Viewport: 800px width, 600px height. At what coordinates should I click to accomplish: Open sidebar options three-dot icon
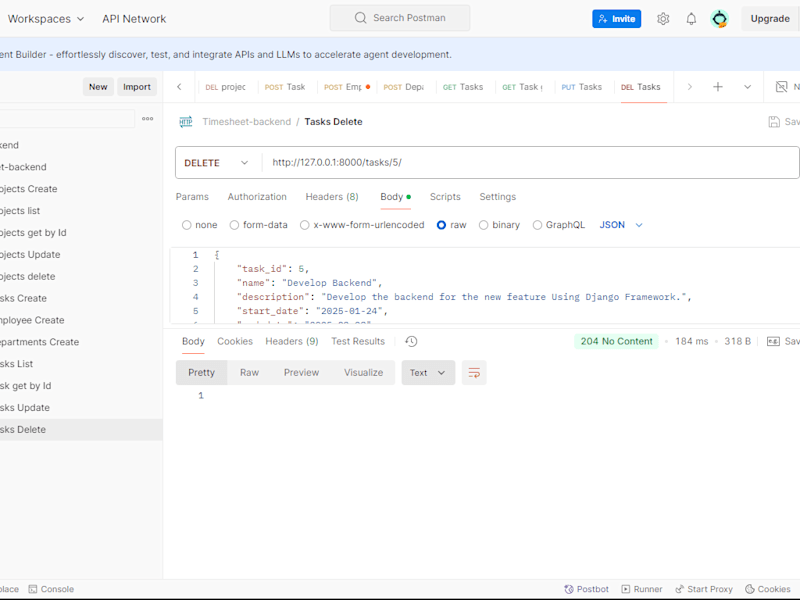coord(147,118)
